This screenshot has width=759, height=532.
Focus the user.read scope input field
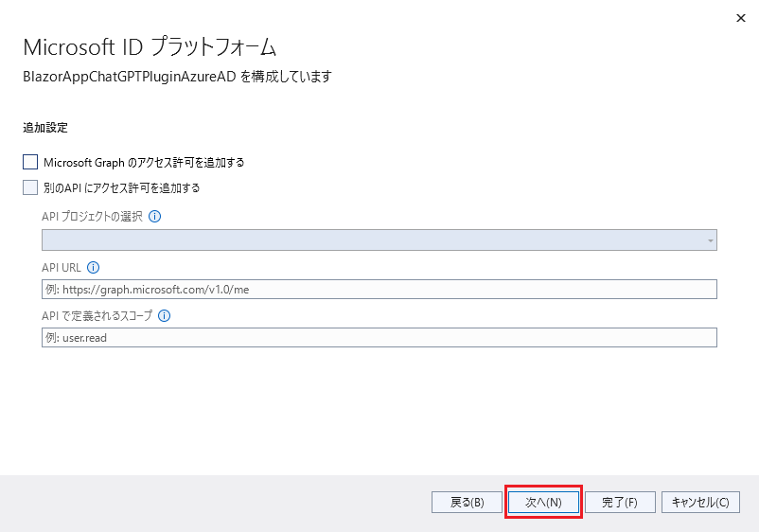coord(379,338)
